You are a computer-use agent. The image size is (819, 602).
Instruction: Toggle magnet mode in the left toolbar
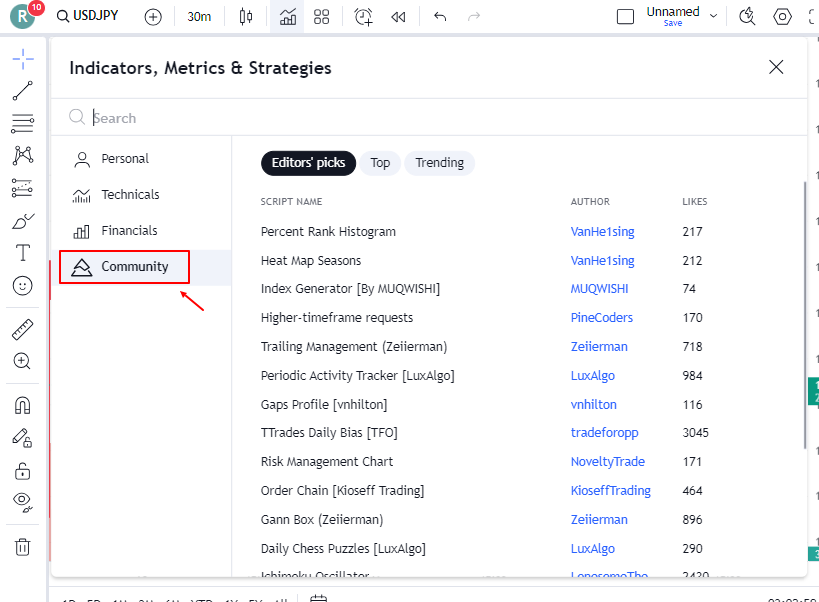pos(22,406)
